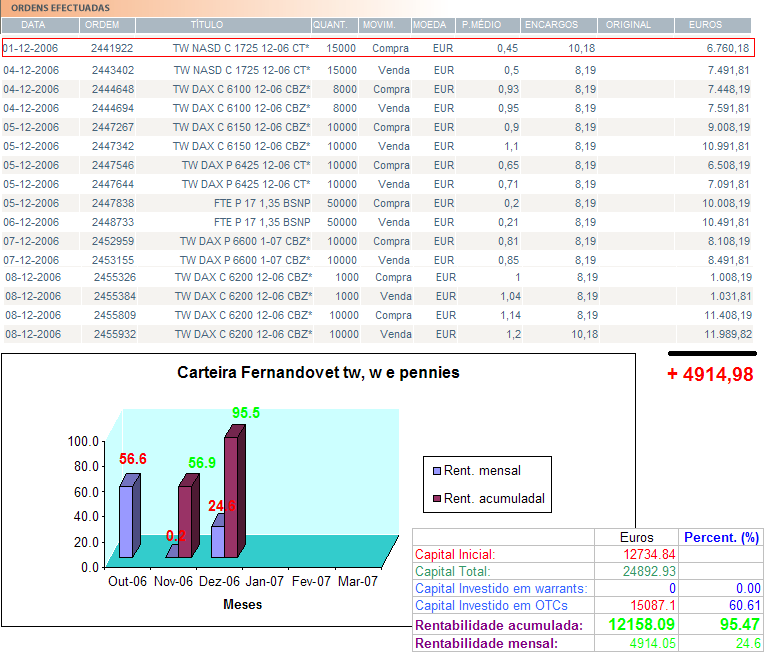This screenshot has width=777, height=664.
Task: Select the ORDENS EFECTUADAS section title
Action: click(x=60, y=7)
